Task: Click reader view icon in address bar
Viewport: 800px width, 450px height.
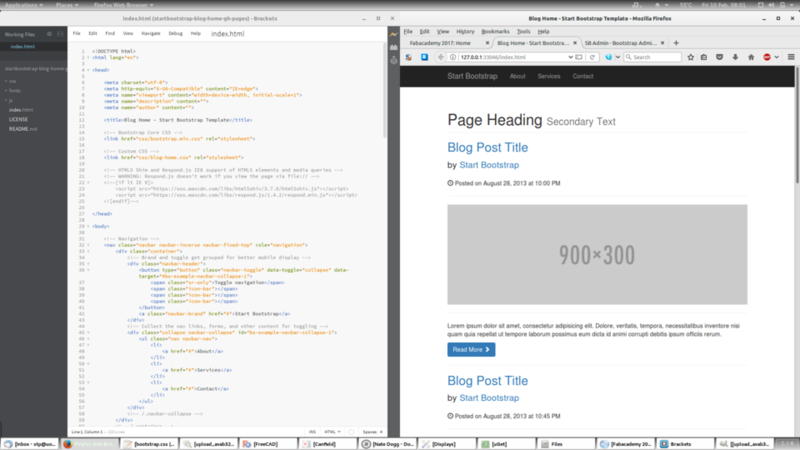Action: pos(579,57)
